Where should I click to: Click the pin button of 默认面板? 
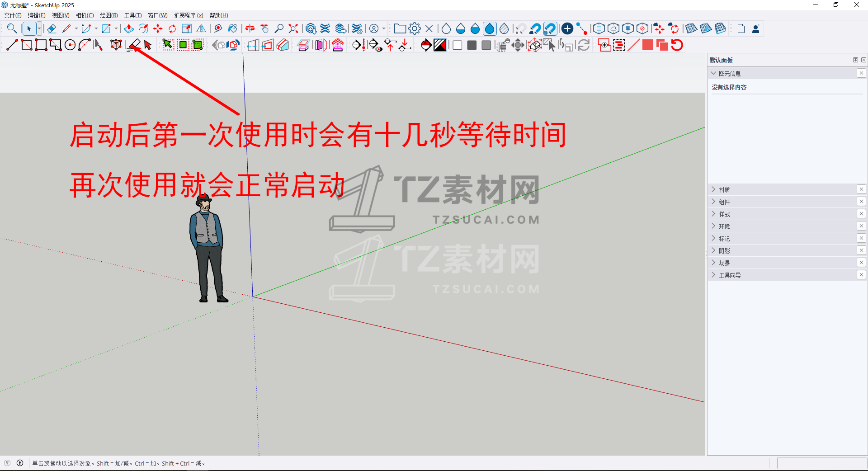click(855, 60)
